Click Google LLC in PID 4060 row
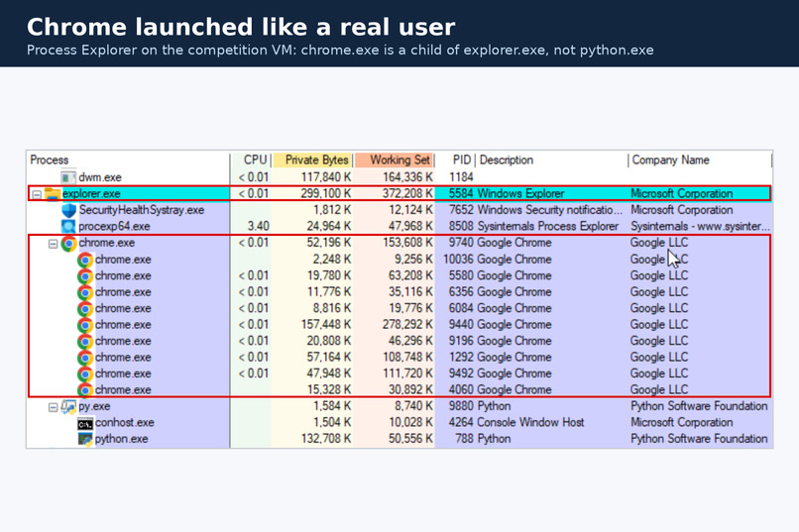The height and width of the screenshot is (532, 799). coord(659,389)
